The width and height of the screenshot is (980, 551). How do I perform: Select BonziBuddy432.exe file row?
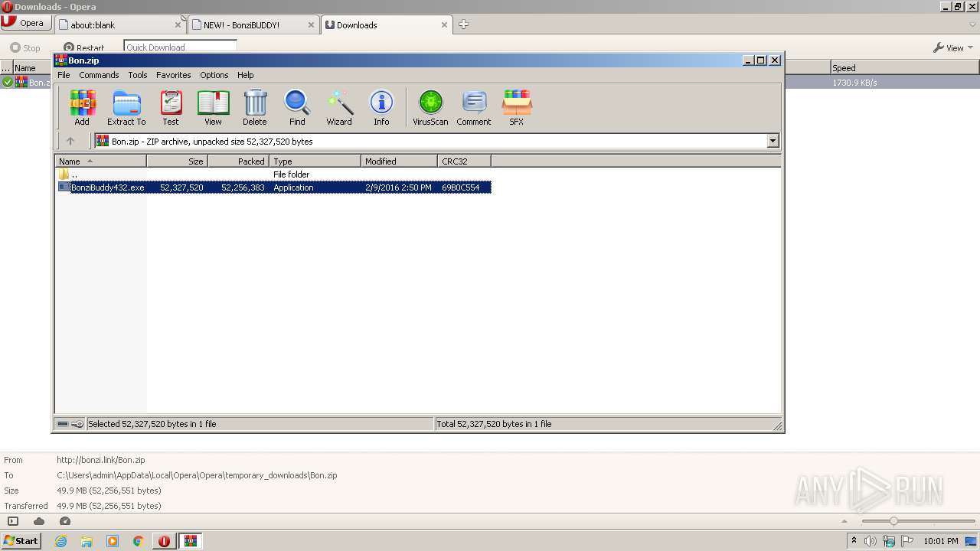(x=274, y=187)
